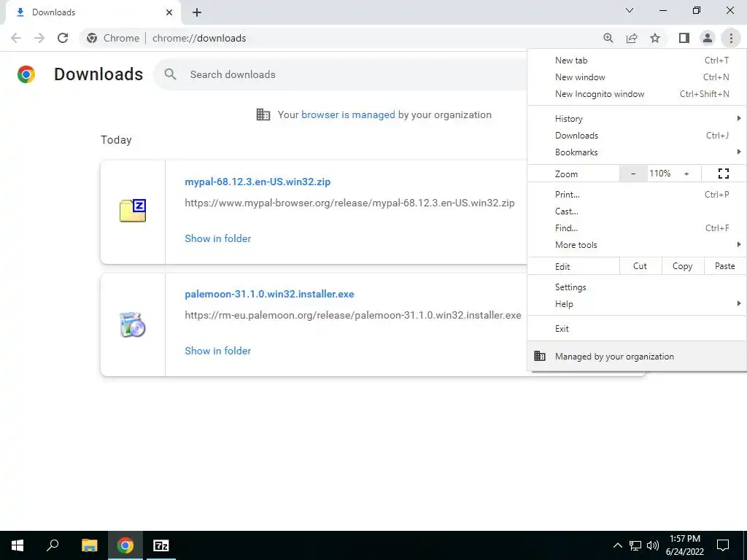Decrease zoom with the minus button

pos(633,174)
